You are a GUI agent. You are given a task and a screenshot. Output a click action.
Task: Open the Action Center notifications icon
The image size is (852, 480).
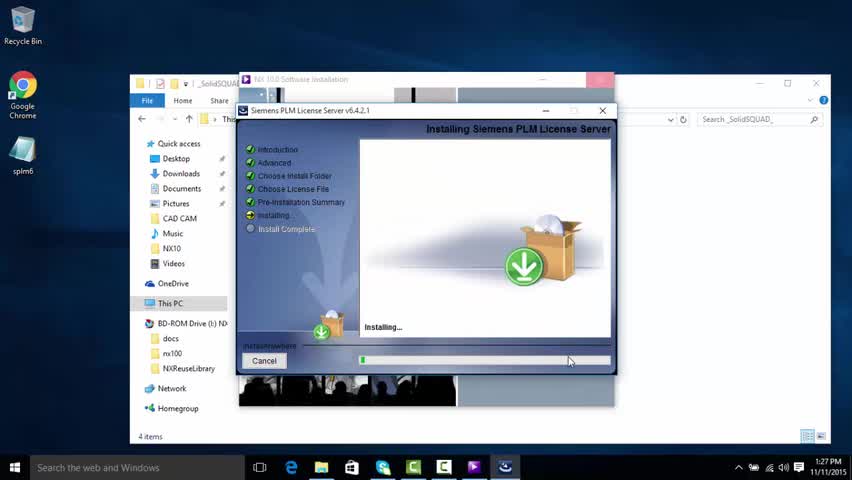pos(799,467)
